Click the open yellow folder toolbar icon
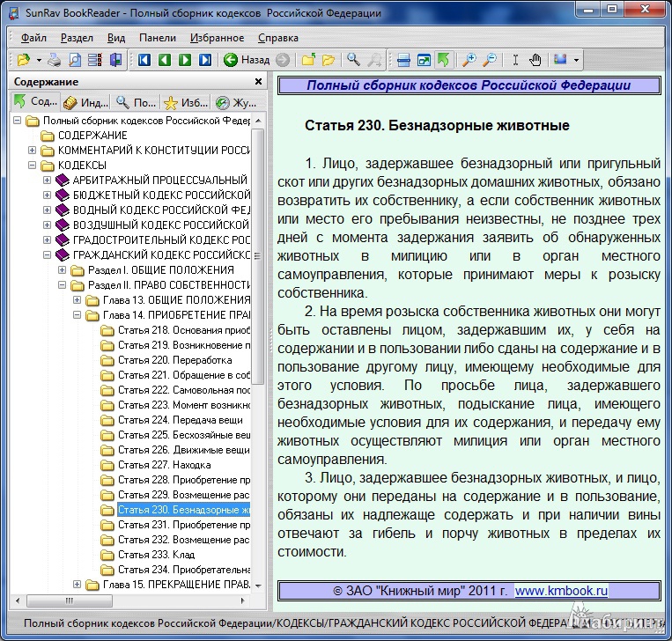Screen dimensions: 672x641 (329, 60)
